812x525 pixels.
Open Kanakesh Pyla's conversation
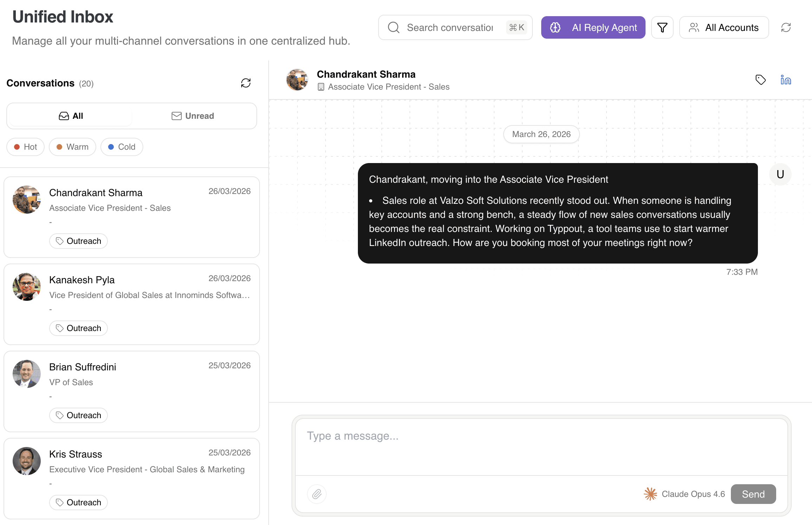(132, 304)
